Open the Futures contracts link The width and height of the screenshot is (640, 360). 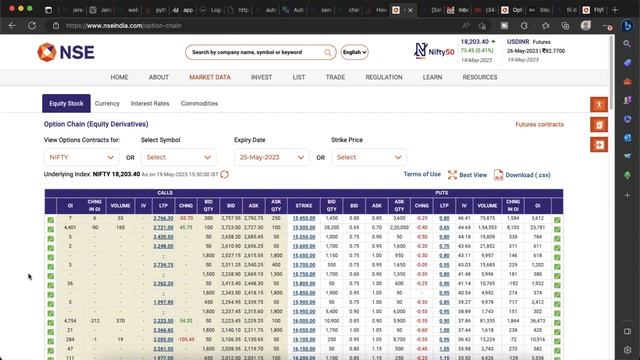coord(539,124)
